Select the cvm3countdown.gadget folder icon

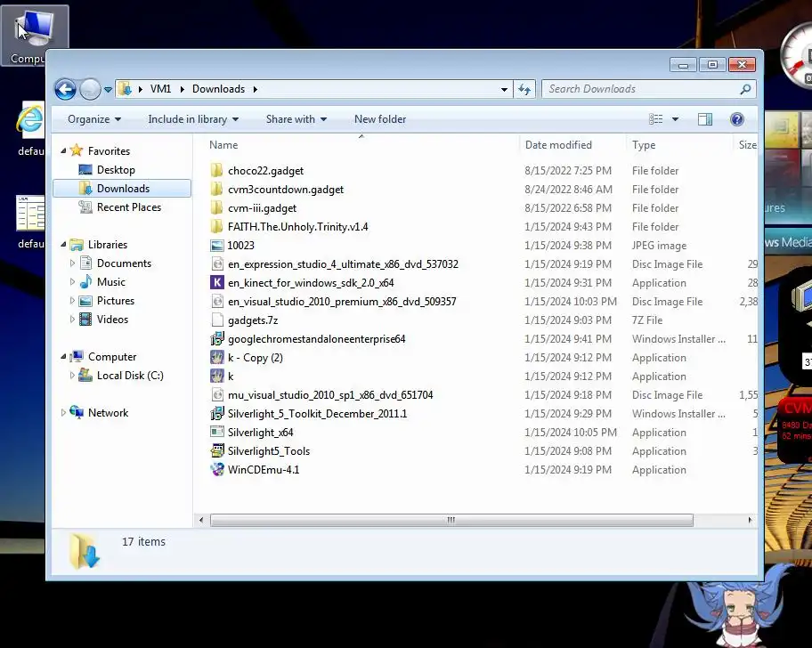[217, 189]
